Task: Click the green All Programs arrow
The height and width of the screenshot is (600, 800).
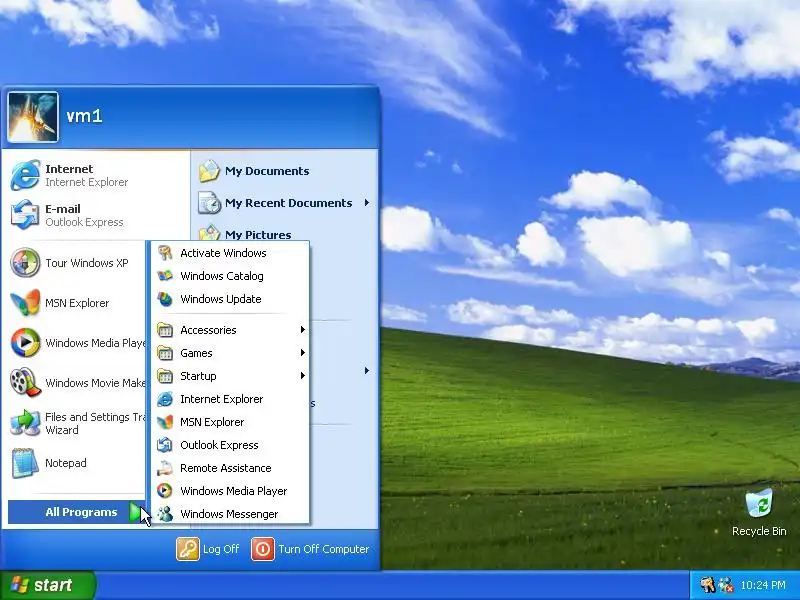Action: click(135, 512)
